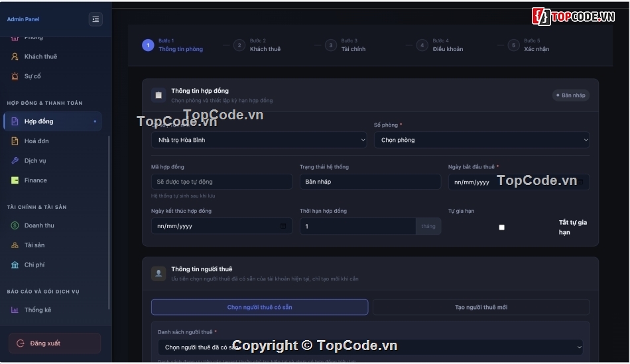Click the Tắt tự gia hạn label
The height and width of the screenshot is (364, 630).
coord(572,227)
